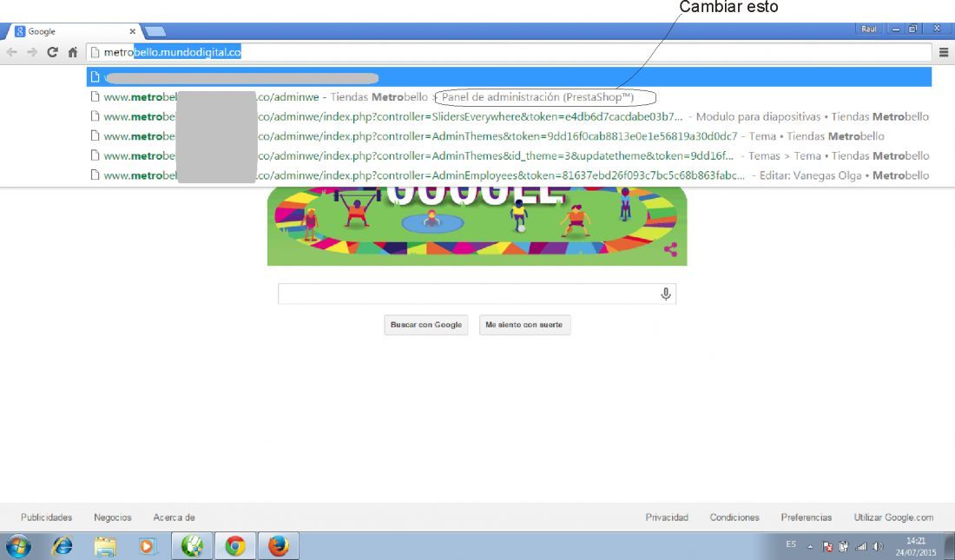Click the page icon in the address bar
The width and height of the screenshot is (955, 560).
95,52
